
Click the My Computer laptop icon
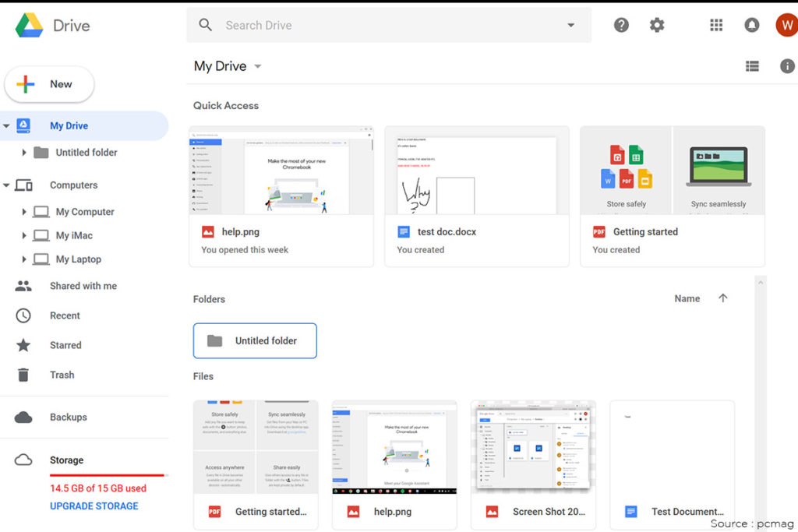[41, 212]
